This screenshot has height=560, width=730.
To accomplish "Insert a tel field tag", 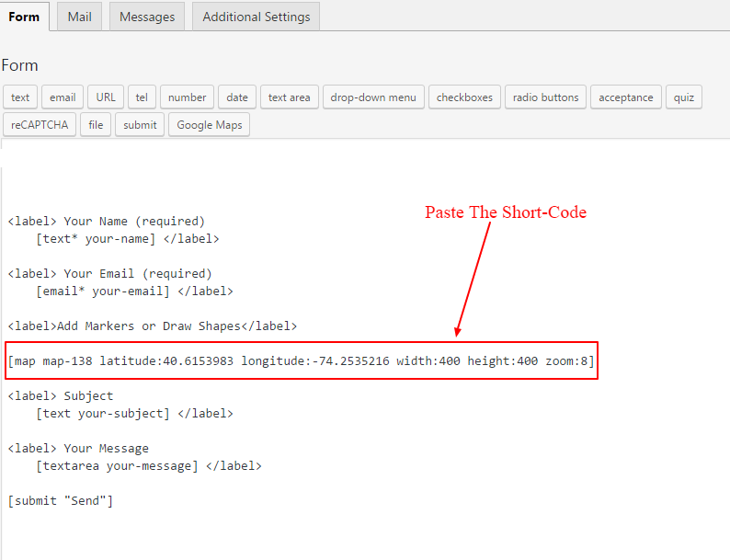I will tap(142, 97).
